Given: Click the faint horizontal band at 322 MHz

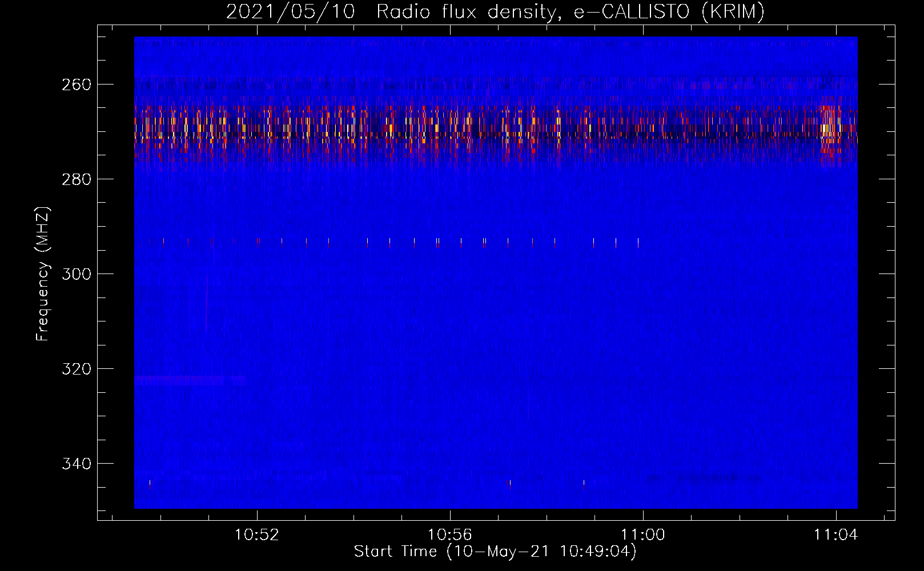Looking at the screenshot, I should [x=190, y=379].
